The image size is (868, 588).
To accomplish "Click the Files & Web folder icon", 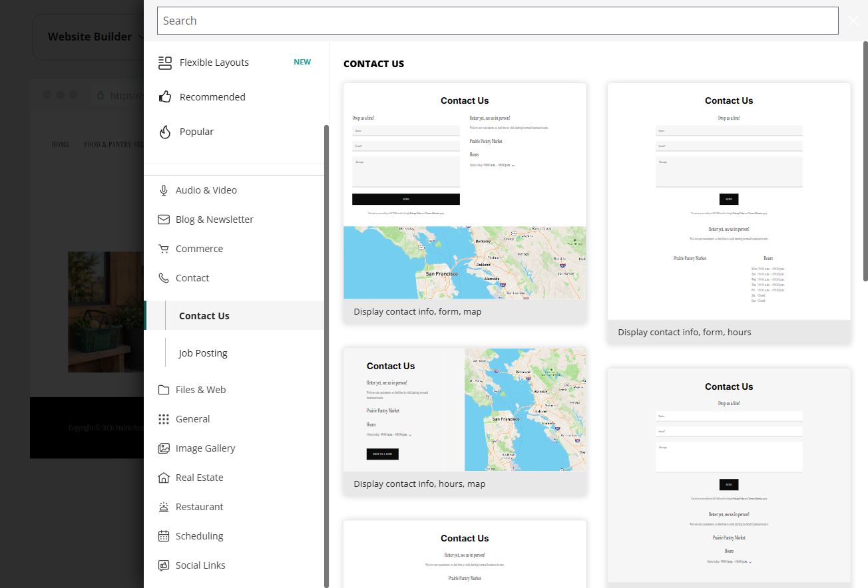I will (x=164, y=390).
